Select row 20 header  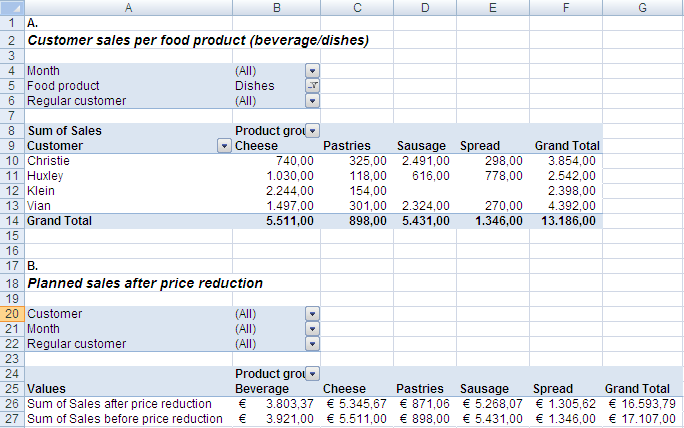tap(12, 314)
